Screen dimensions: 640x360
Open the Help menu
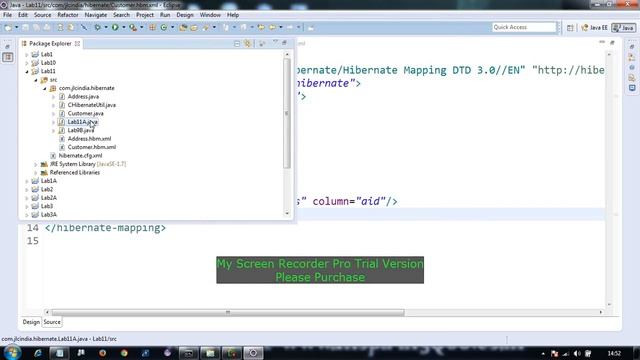coord(233,15)
